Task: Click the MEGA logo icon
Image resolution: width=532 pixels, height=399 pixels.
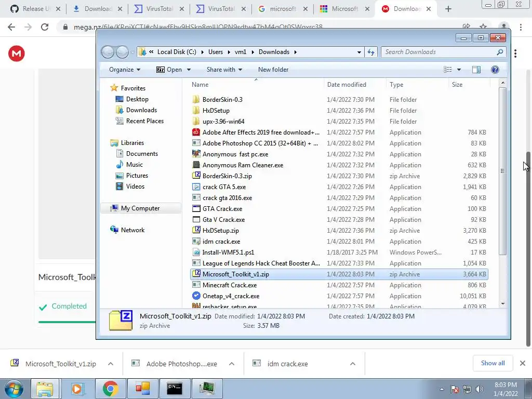Action: 16,54
